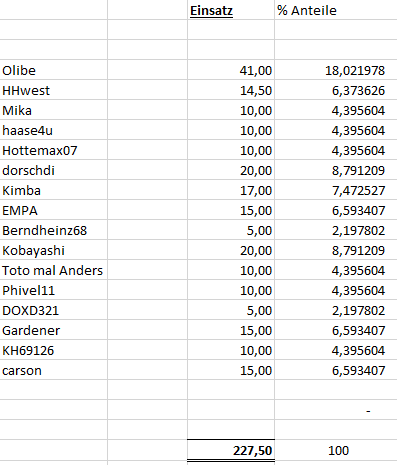The width and height of the screenshot is (397, 465).
Task: Select the dorschdi name cell
Action: click(54, 170)
